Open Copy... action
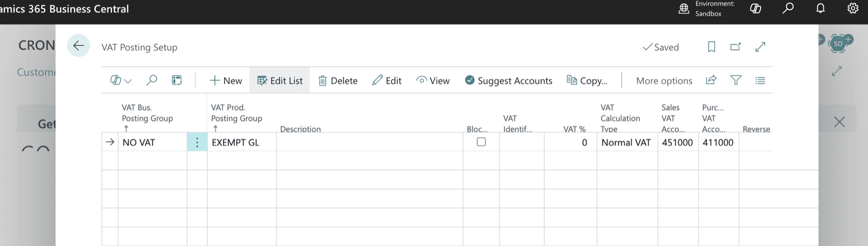The width and height of the screenshot is (868, 246). click(x=587, y=80)
